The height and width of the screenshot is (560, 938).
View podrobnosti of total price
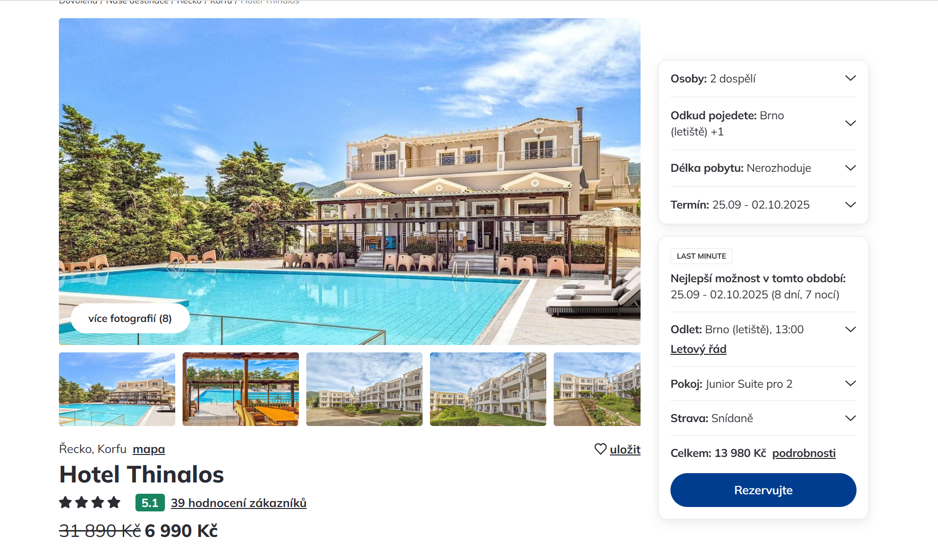coord(804,453)
